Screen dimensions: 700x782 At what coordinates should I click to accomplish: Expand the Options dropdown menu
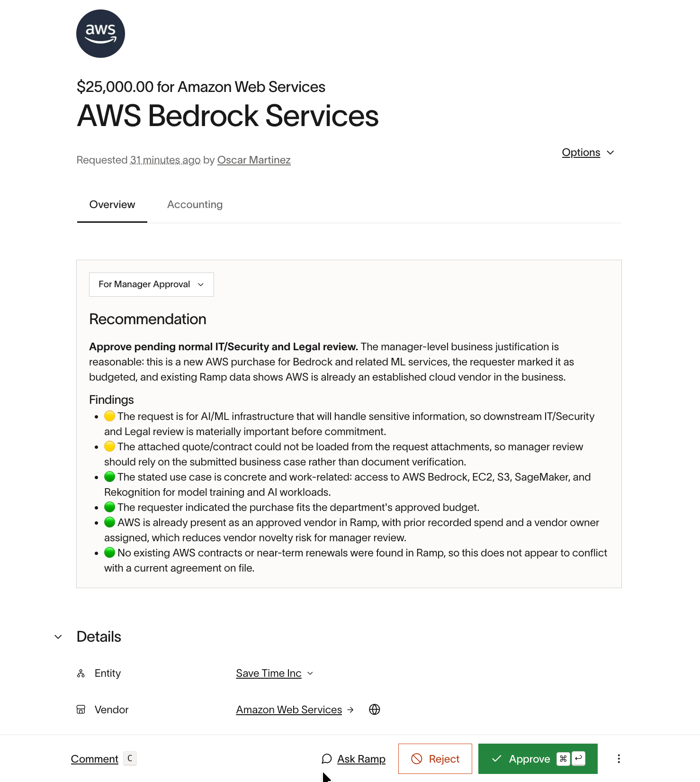tap(588, 153)
